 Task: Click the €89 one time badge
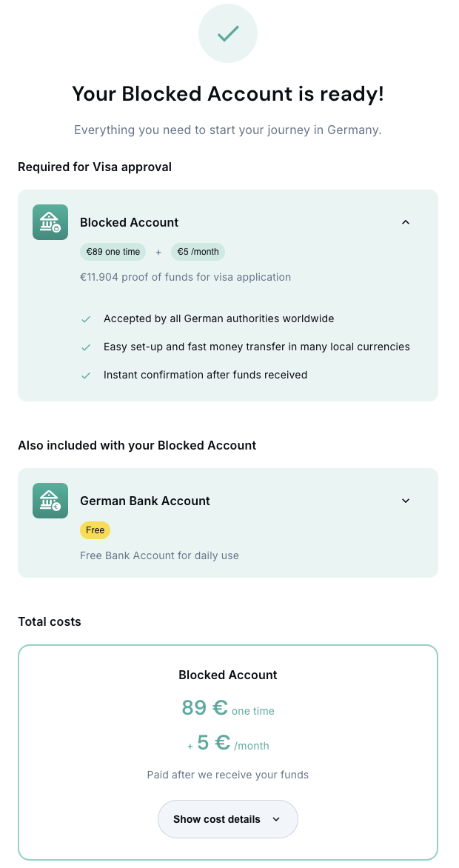click(113, 252)
